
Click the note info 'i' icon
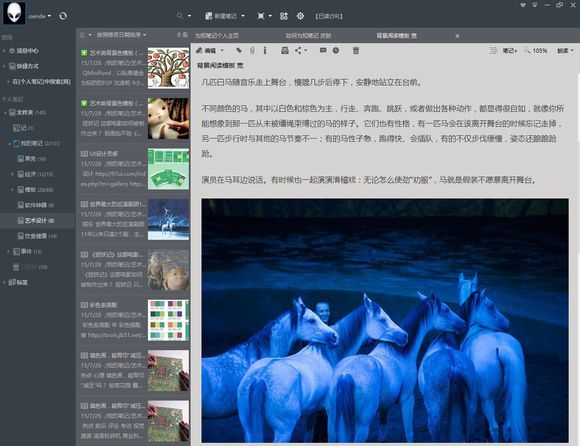click(x=265, y=50)
